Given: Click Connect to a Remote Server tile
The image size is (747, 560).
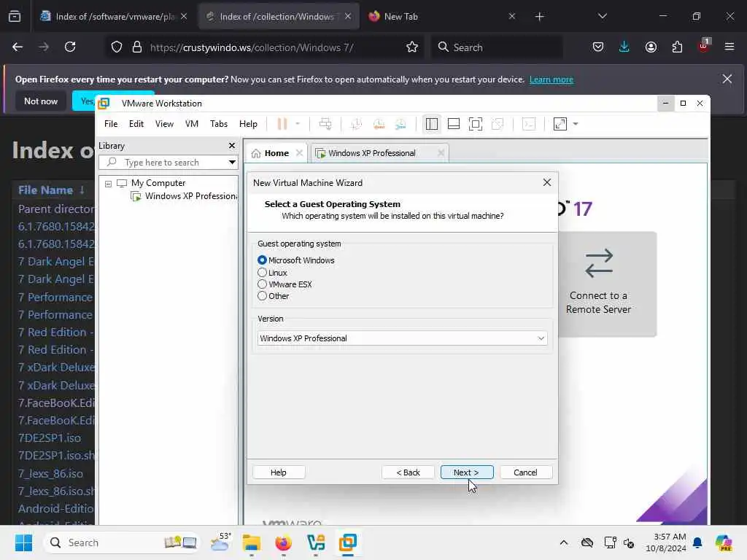Looking at the screenshot, I should (x=608, y=284).
